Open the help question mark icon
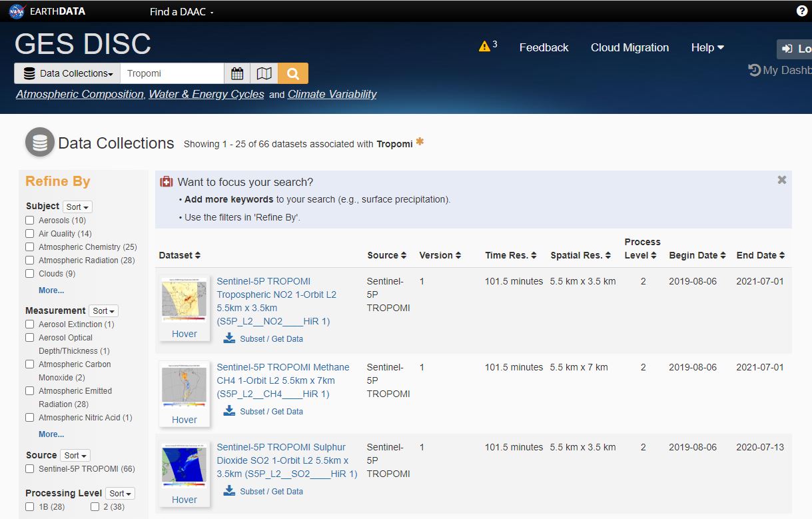Screen dimensions: 812x519 pyautogui.click(x=802, y=11)
